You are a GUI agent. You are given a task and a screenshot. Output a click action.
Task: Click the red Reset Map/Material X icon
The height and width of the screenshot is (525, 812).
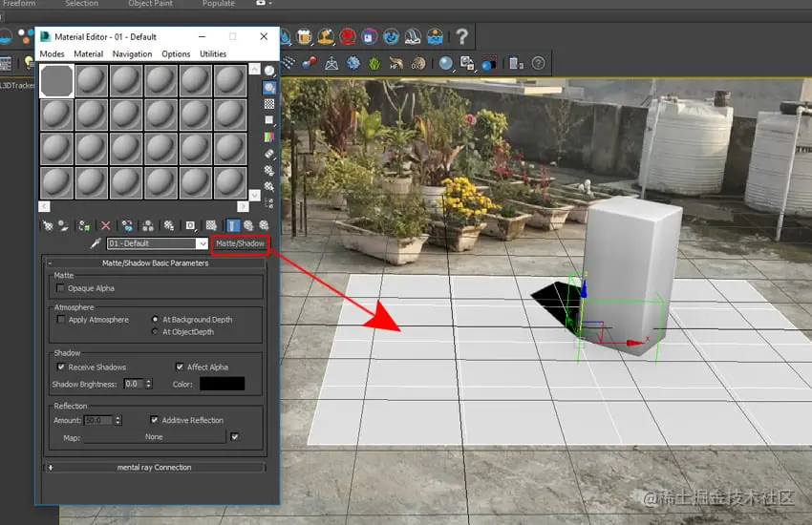[106, 225]
